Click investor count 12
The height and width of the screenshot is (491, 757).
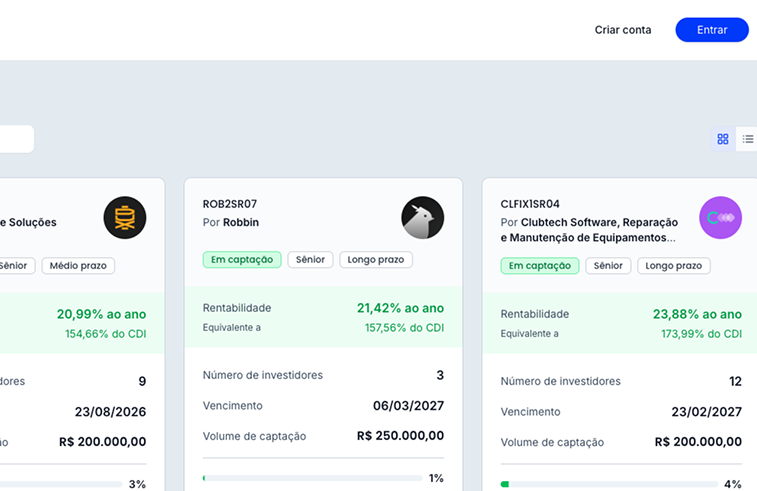[735, 381]
